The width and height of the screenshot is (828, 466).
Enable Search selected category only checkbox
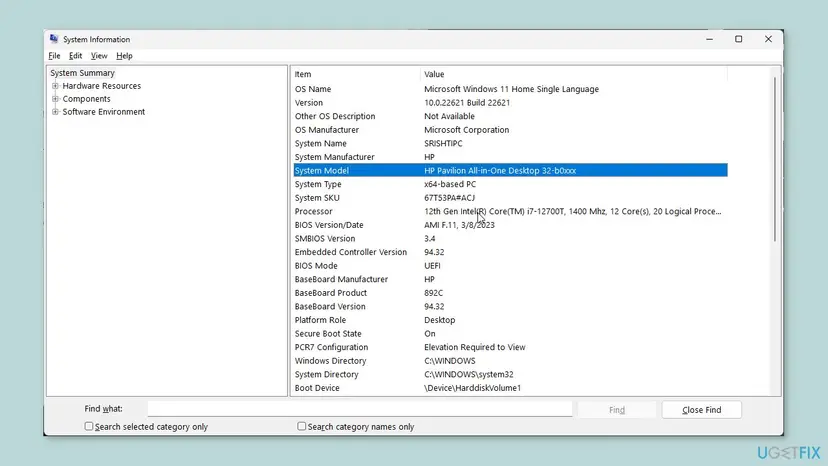point(89,426)
